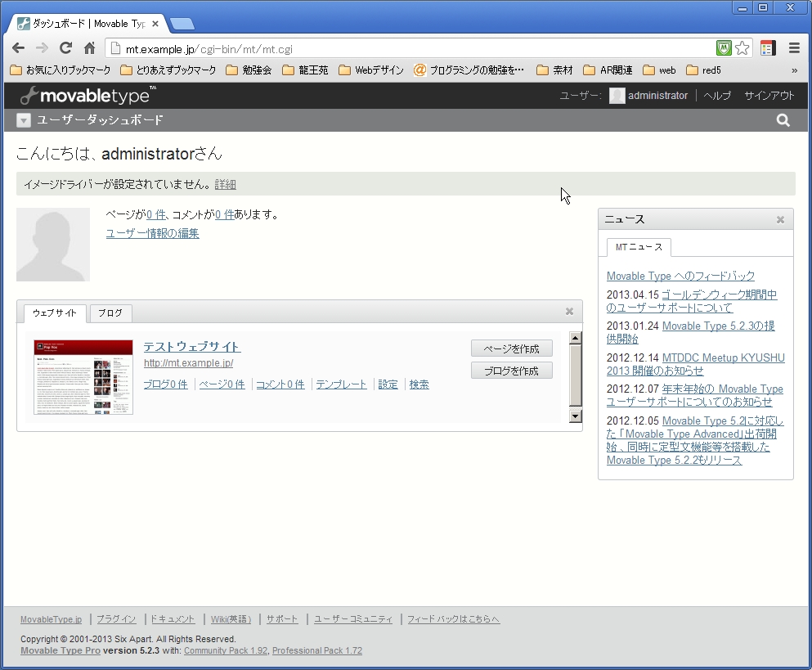Click the user profile picture placeholder

point(53,245)
